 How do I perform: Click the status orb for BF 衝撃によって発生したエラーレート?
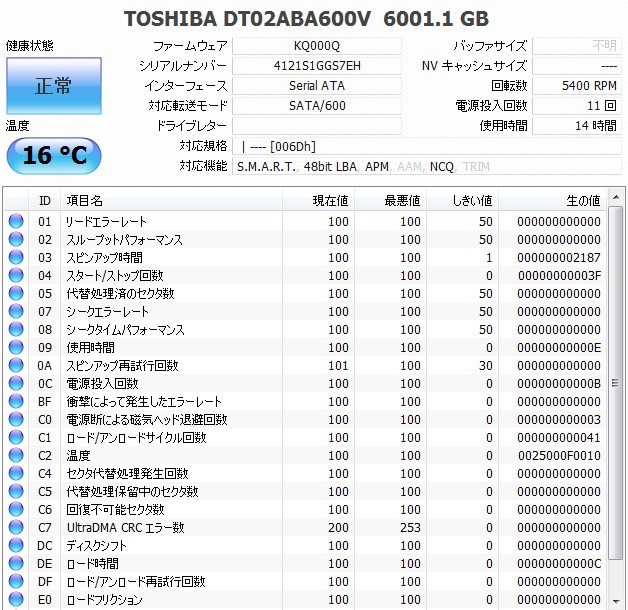pyautogui.click(x=16, y=401)
